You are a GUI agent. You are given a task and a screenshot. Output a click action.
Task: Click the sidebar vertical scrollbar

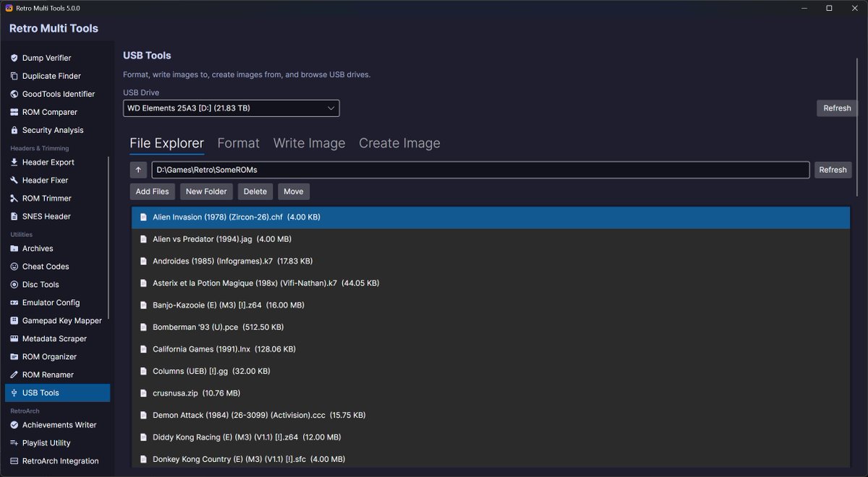[x=109, y=239]
